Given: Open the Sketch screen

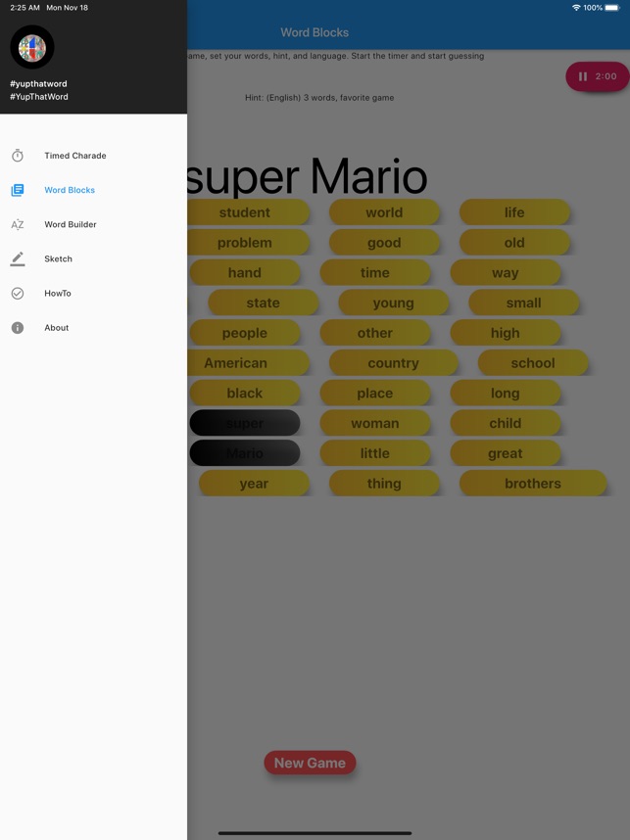Looking at the screenshot, I should click(x=93, y=258).
